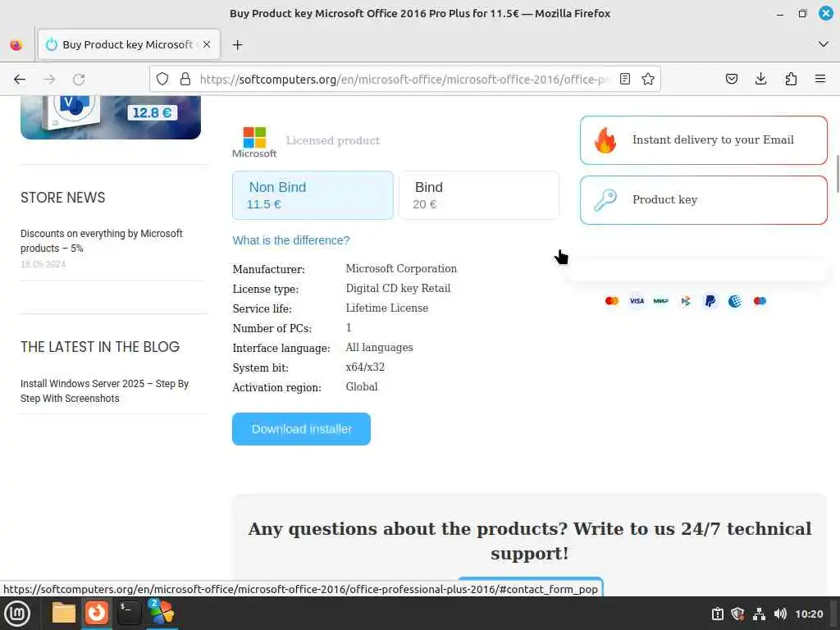Toggle reader view icon in address bar
The image size is (840, 630).
[x=624, y=80]
